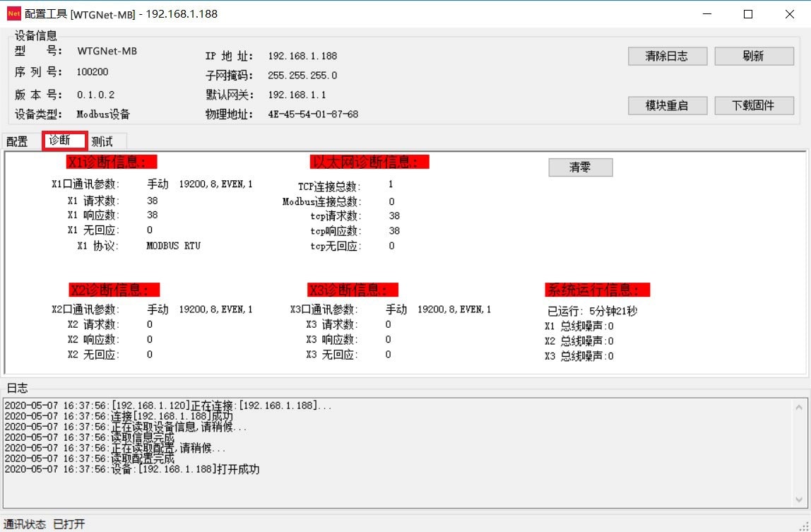Click IP address value 192.168.1.188
The width and height of the screenshot is (811, 532).
pos(302,56)
